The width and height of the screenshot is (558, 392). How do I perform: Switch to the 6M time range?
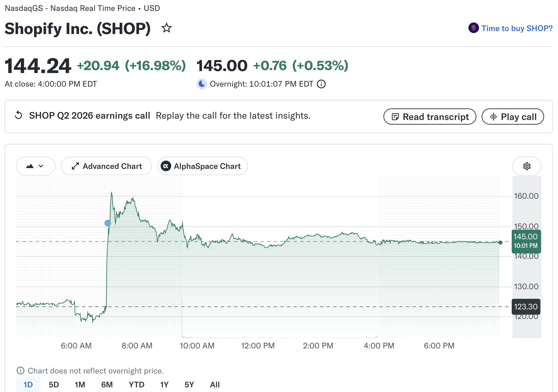point(107,385)
